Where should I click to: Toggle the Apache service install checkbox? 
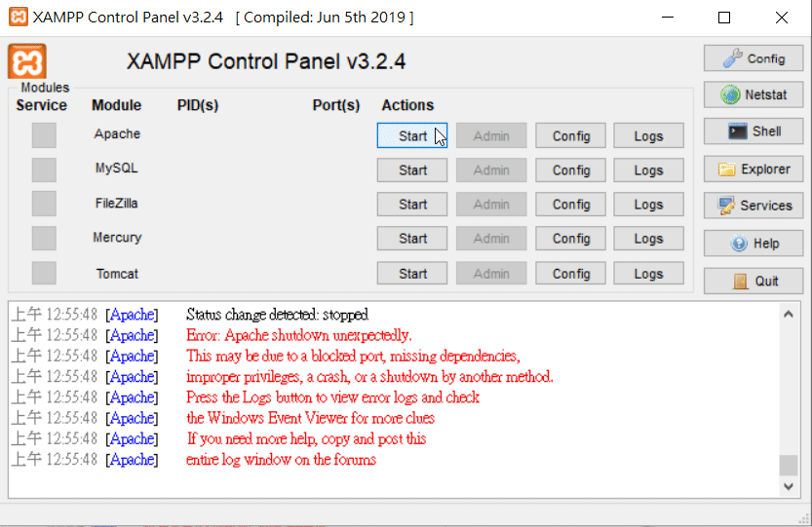click(x=44, y=135)
